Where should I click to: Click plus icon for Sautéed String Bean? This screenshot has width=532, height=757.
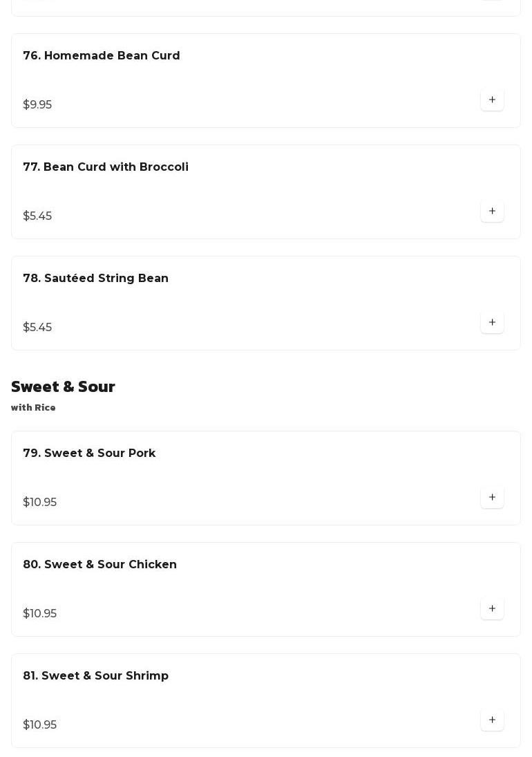[492, 322]
